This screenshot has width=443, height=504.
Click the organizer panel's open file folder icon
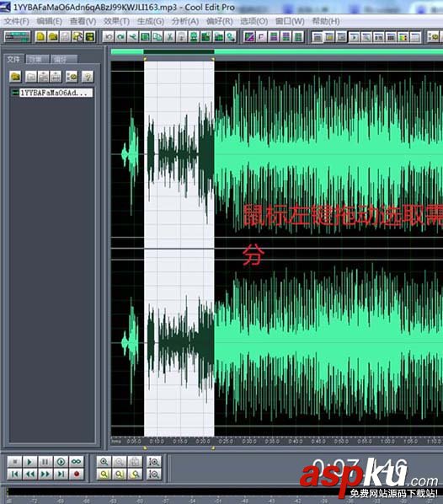(15, 77)
